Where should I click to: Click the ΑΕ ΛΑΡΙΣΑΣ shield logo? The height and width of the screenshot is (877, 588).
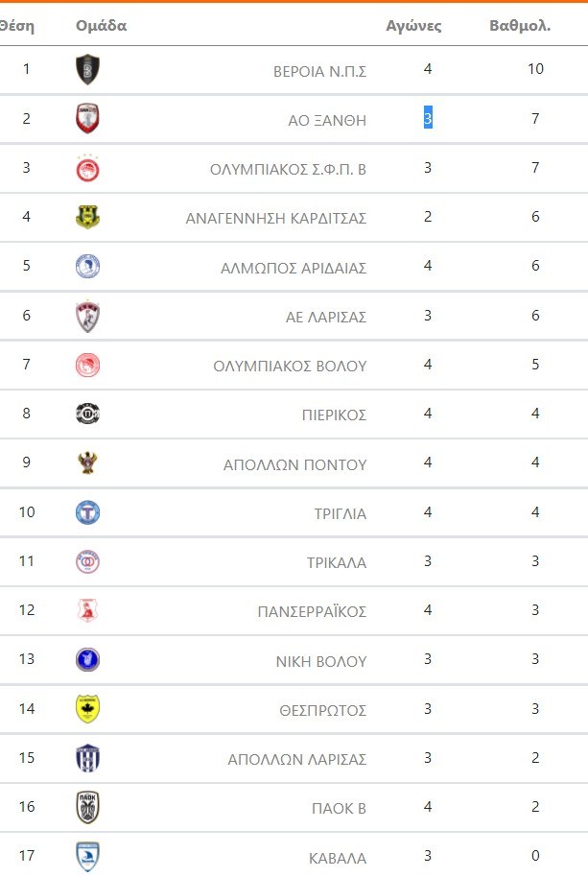coord(87,317)
